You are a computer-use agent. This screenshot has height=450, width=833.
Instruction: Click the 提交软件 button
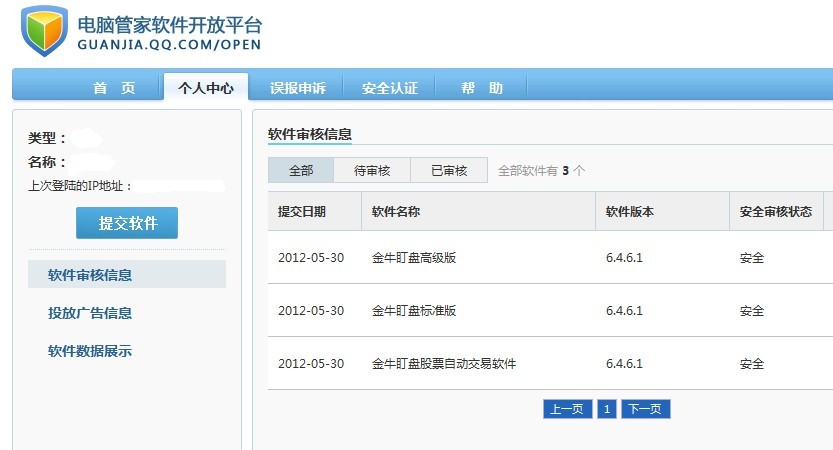[x=127, y=223]
